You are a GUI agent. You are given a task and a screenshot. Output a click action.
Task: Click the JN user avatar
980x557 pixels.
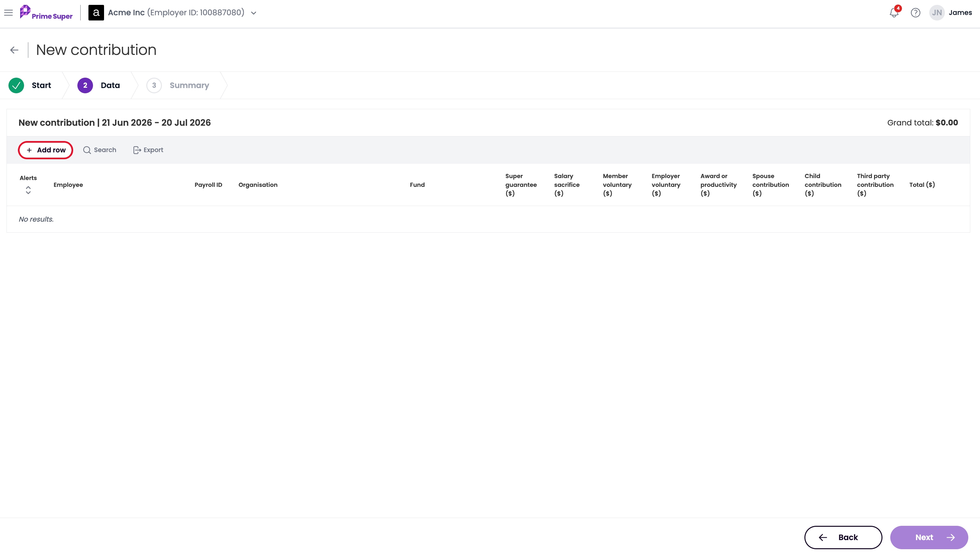click(x=937, y=13)
